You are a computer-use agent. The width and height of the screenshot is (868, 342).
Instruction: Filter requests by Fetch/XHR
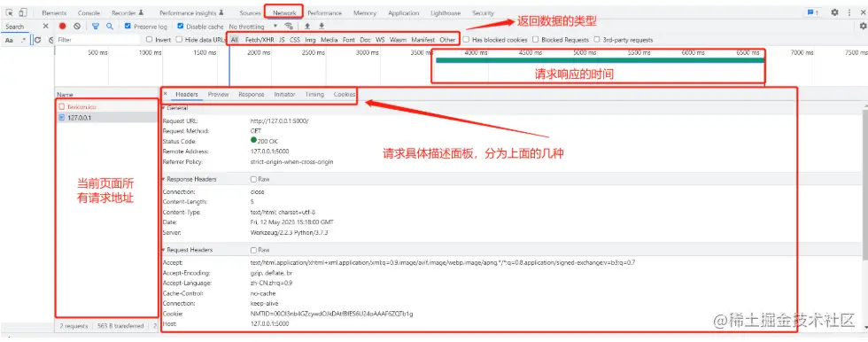pos(260,40)
